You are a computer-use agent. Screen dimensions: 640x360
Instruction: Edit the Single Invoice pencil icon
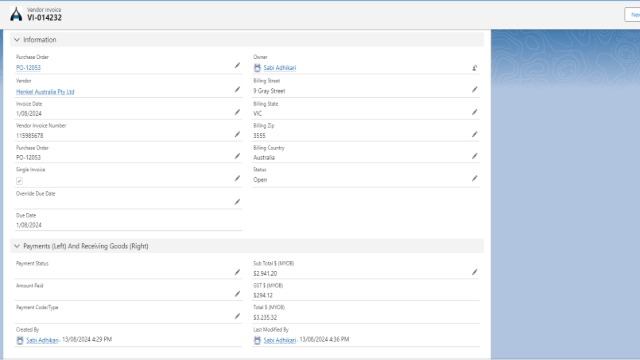point(237,178)
